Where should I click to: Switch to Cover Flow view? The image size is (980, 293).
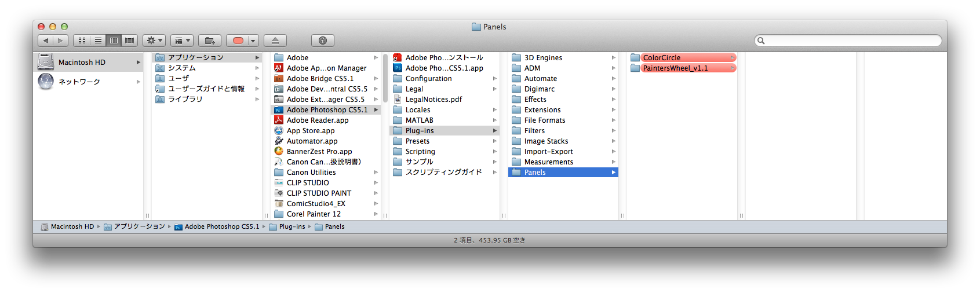[130, 41]
